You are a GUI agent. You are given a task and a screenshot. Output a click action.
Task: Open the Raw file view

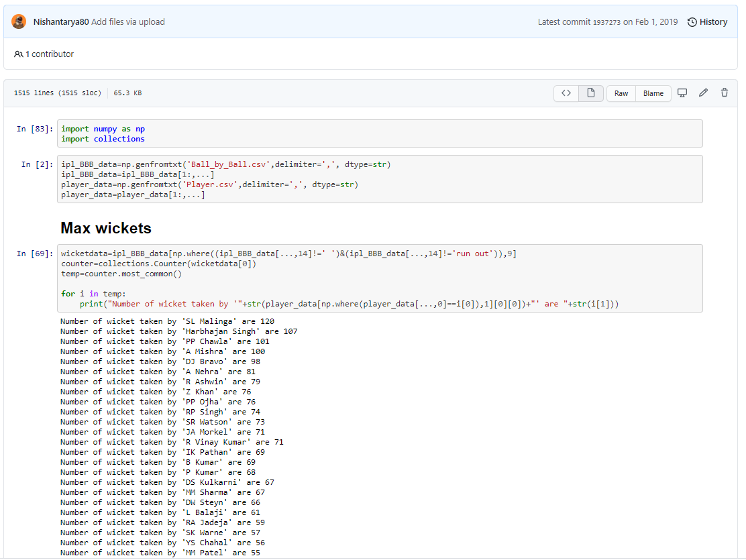coord(621,93)
